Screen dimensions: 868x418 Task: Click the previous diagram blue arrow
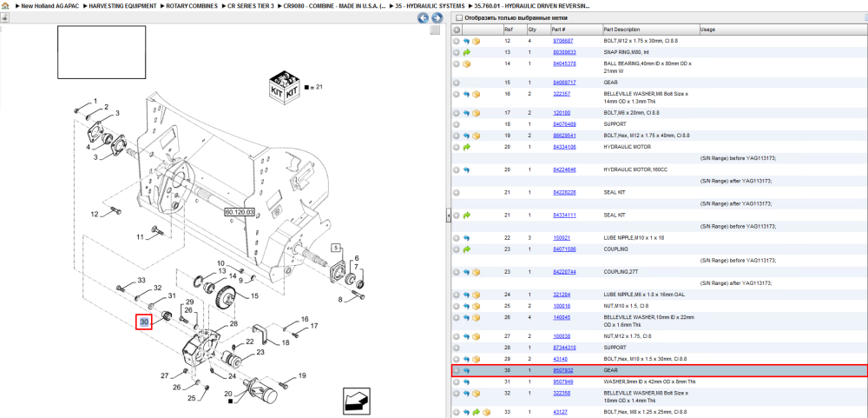coord(423,17)
